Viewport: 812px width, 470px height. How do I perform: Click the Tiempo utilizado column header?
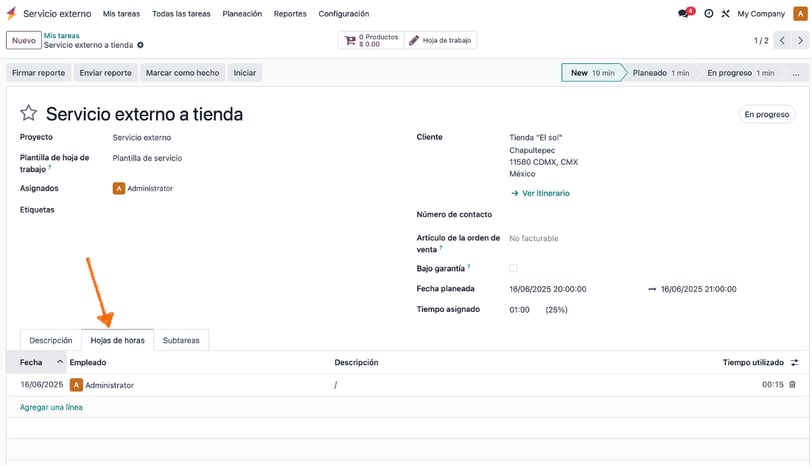[753, 362]
